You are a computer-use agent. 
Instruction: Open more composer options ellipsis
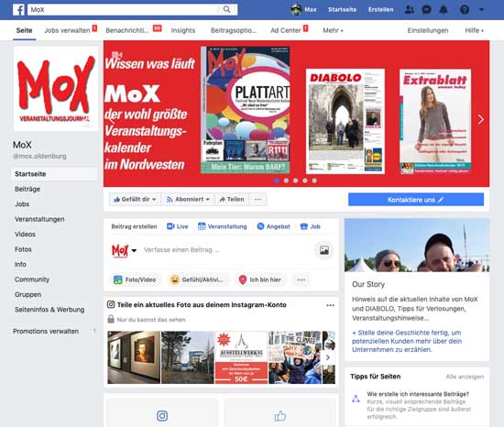click(301, 279)
